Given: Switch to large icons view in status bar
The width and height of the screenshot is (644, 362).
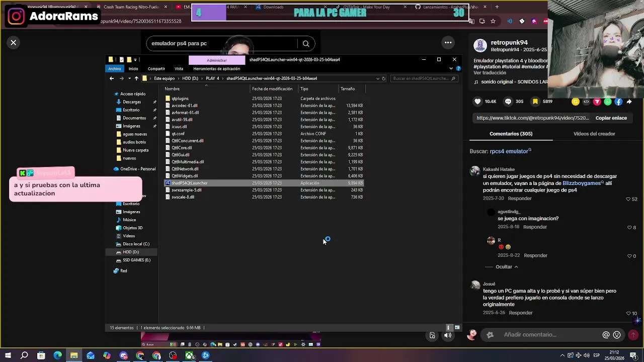Looking at the screenshot, I should coord(457,328).
